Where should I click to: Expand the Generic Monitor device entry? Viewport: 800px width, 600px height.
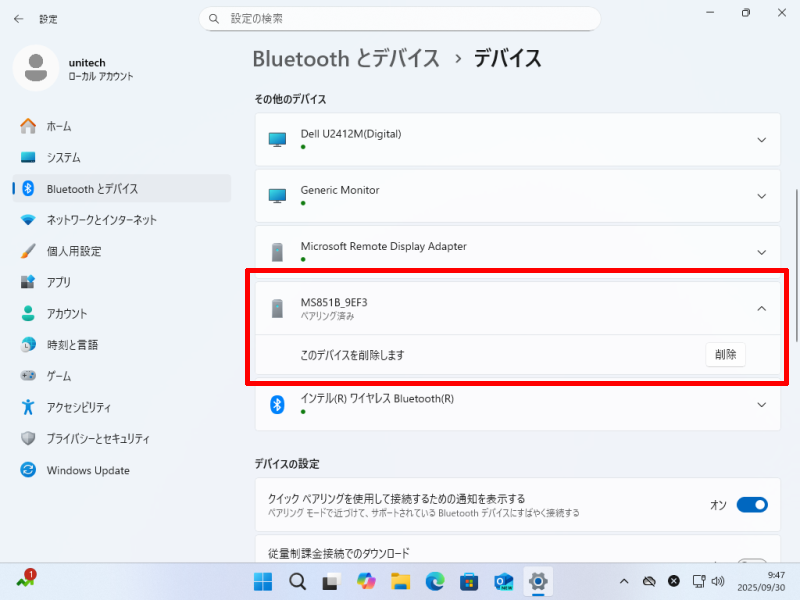point(761,196)
